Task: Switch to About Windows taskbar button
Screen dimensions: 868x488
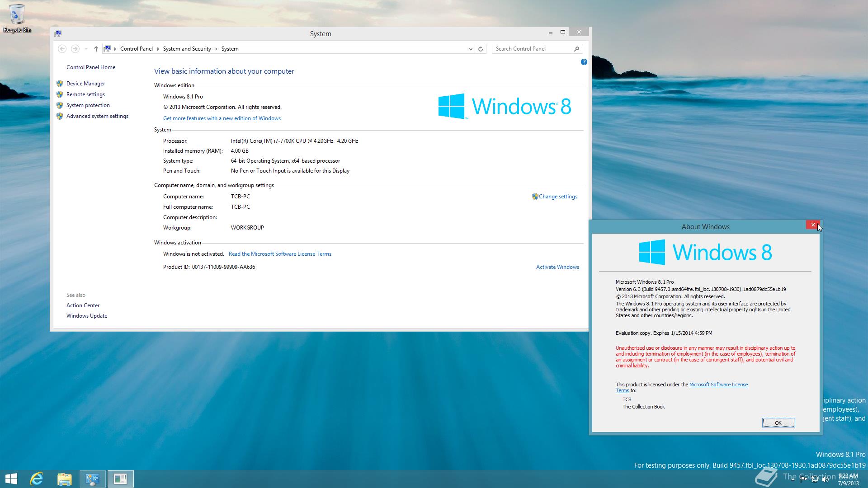Action: [120, 479]
